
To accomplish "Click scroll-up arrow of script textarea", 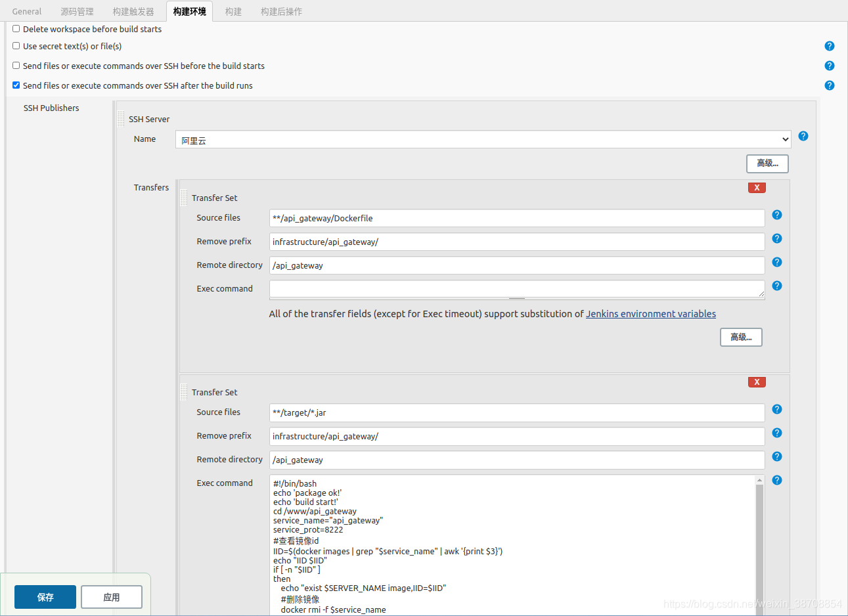I will [759, 480].
